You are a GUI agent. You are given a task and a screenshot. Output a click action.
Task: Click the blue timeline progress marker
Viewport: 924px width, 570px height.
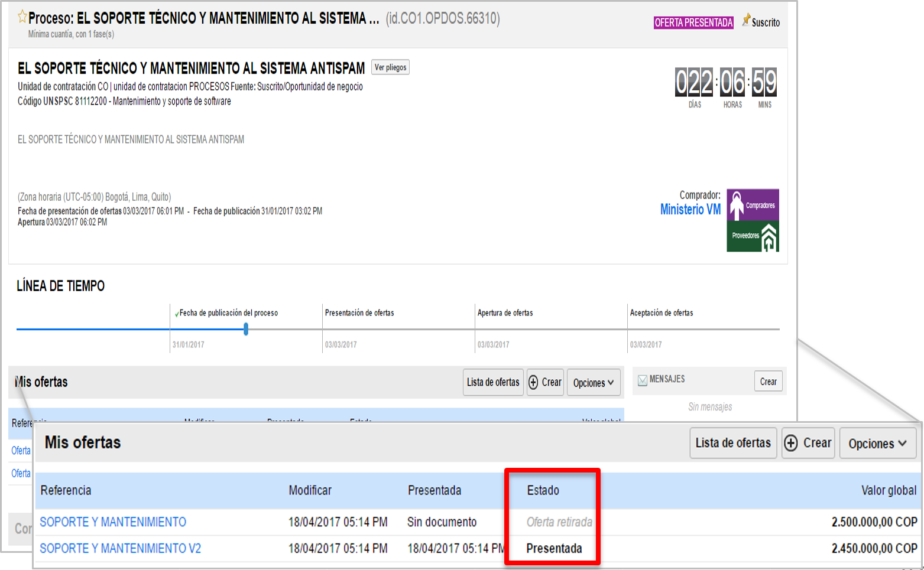[x=246, y=330]
